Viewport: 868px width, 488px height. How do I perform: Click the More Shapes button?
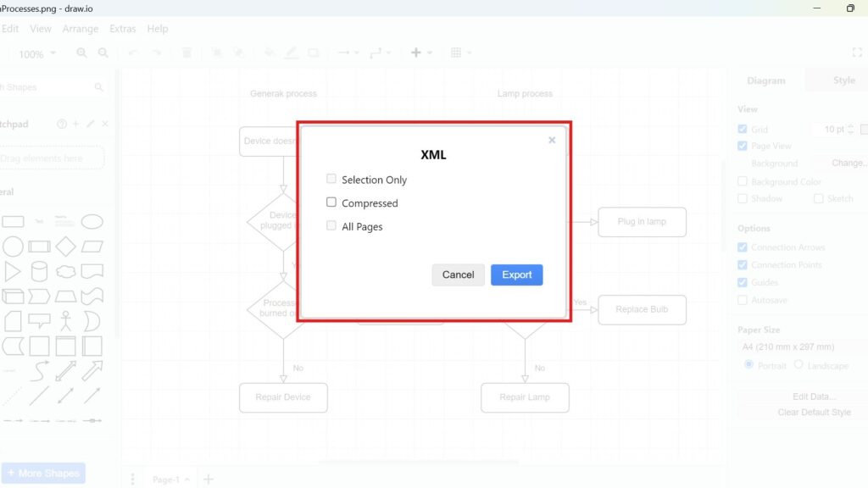tap(43, 473)
